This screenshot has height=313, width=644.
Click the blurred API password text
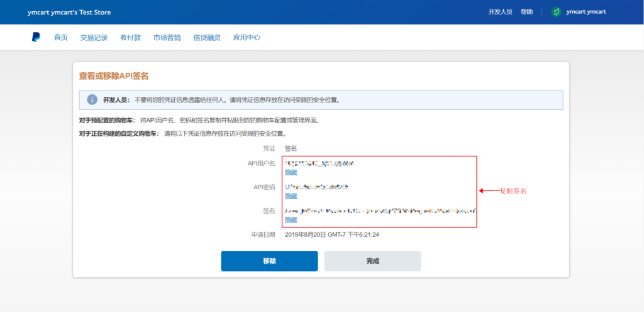[x=316, y=187]
